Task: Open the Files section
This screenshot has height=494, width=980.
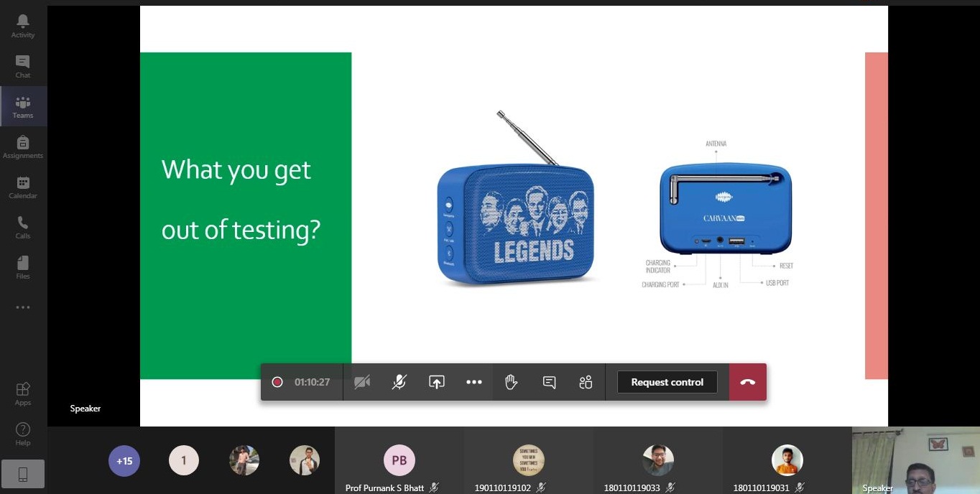Action: (23, 267)
